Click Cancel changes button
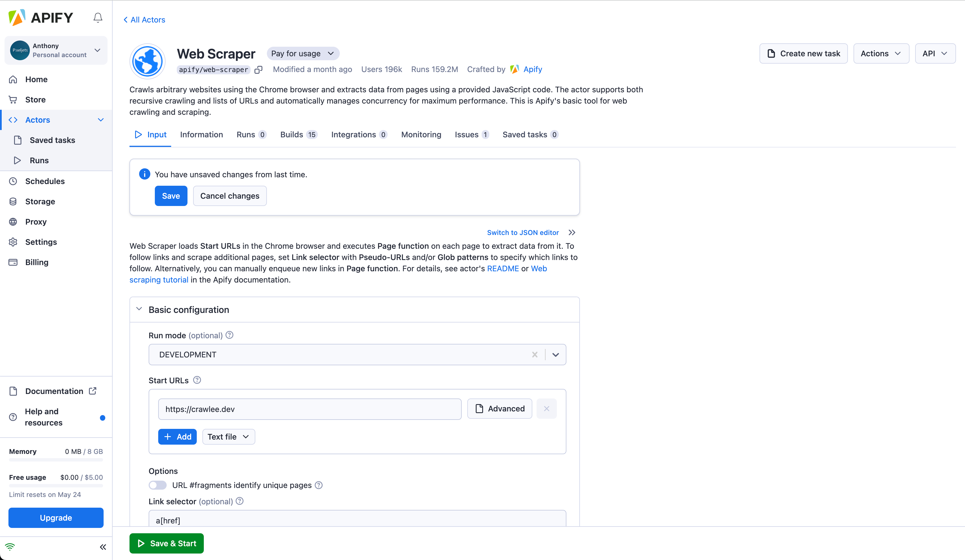This screenshot has width=965, height=560. (230, 196)
